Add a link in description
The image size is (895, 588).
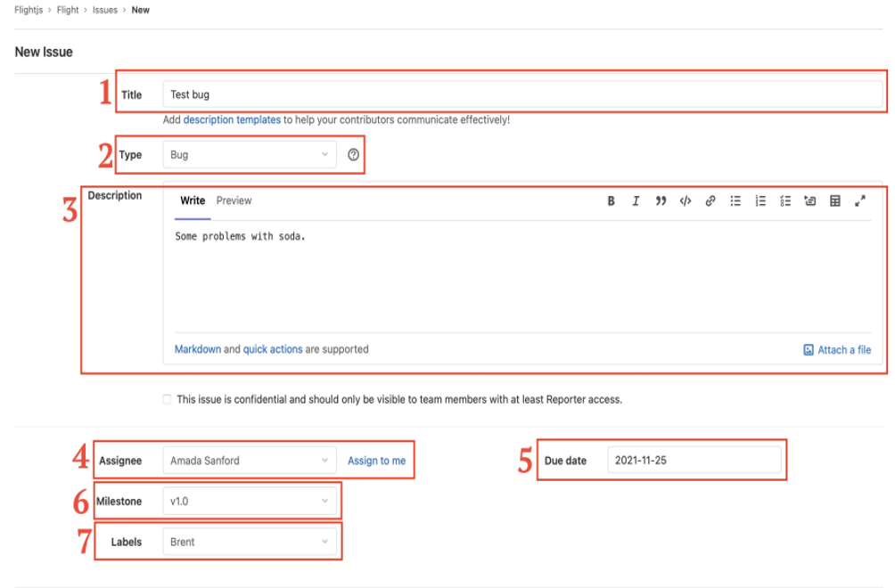point(710,200)
